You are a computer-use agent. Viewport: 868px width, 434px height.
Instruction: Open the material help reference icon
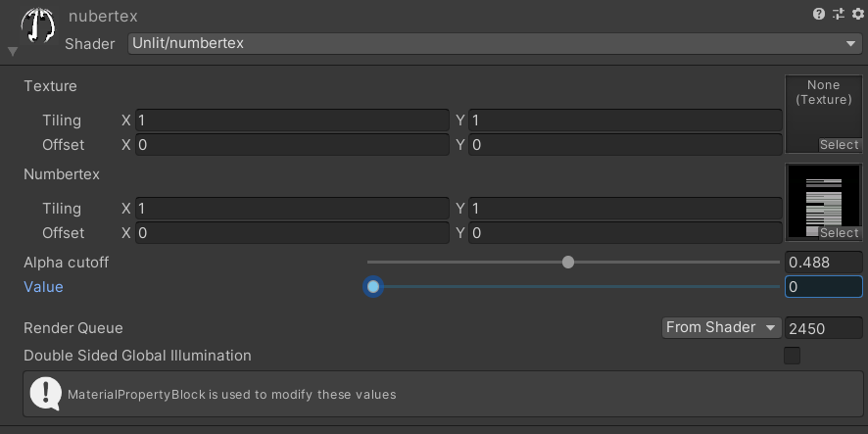coord(819,14)
